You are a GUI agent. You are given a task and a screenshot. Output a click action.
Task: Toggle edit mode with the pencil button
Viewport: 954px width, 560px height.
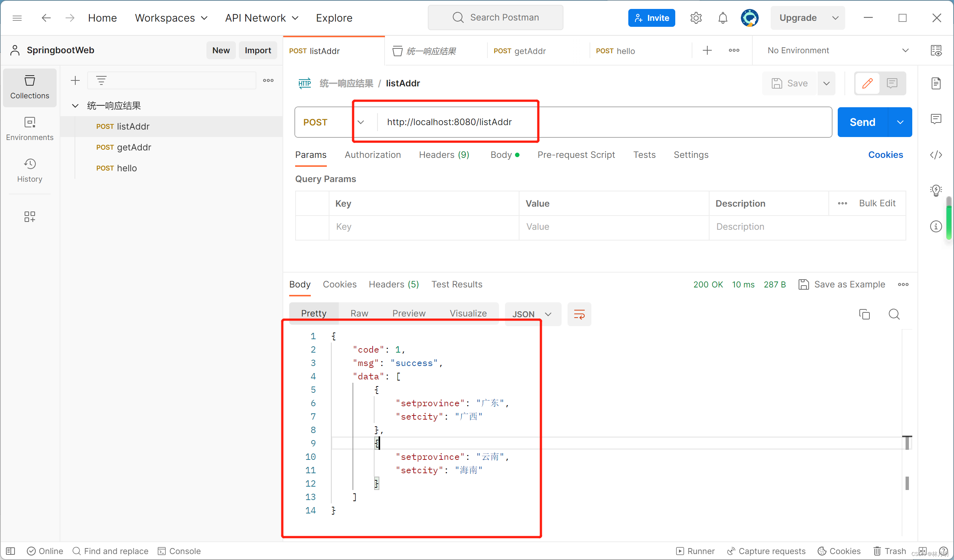(867, 83)
